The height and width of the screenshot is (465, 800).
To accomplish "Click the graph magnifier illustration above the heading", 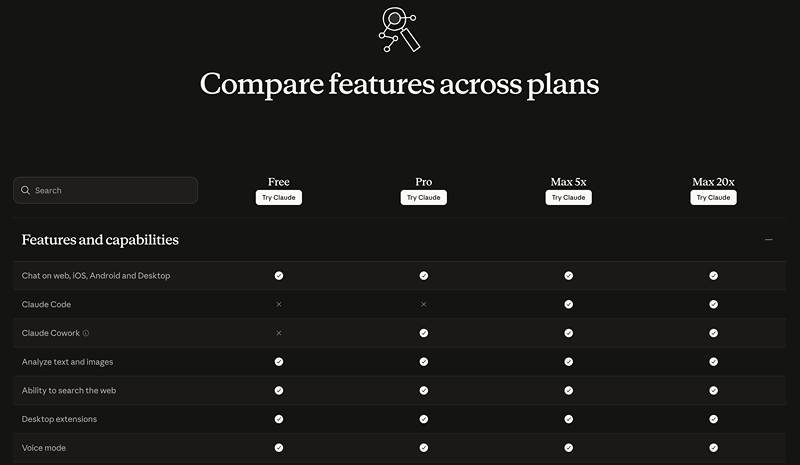I will pyautogui.click(x=399, y=29).
